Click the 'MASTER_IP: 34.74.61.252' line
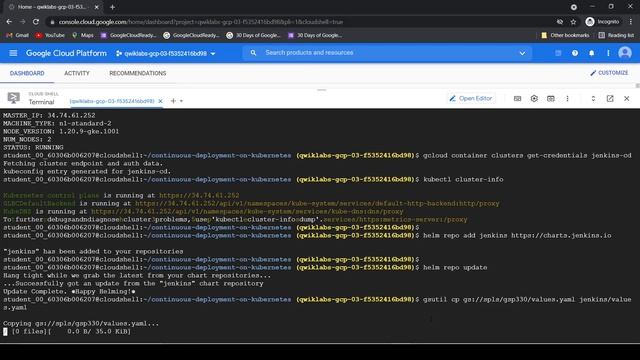Image resolution: width=640 pixels, height=360 pixels. coord(49,116)
